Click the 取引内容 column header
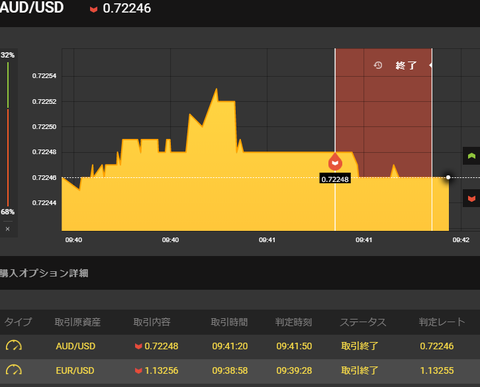Screen dimensions: 480x387 click(x=152, y=322)
